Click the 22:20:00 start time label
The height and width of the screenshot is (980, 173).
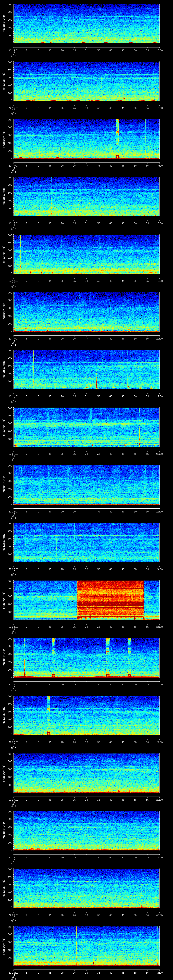(x=13, y=396)
